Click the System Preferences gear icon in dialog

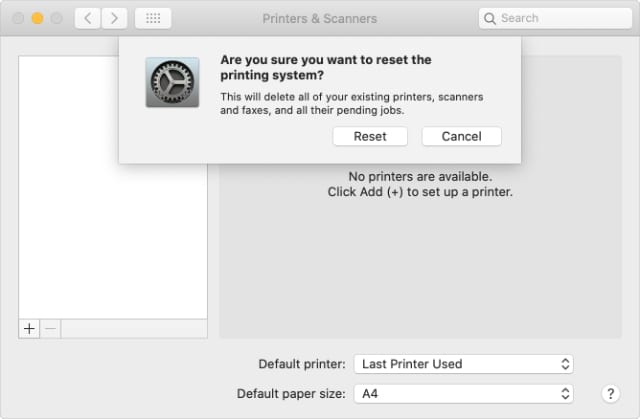point(173,82)
